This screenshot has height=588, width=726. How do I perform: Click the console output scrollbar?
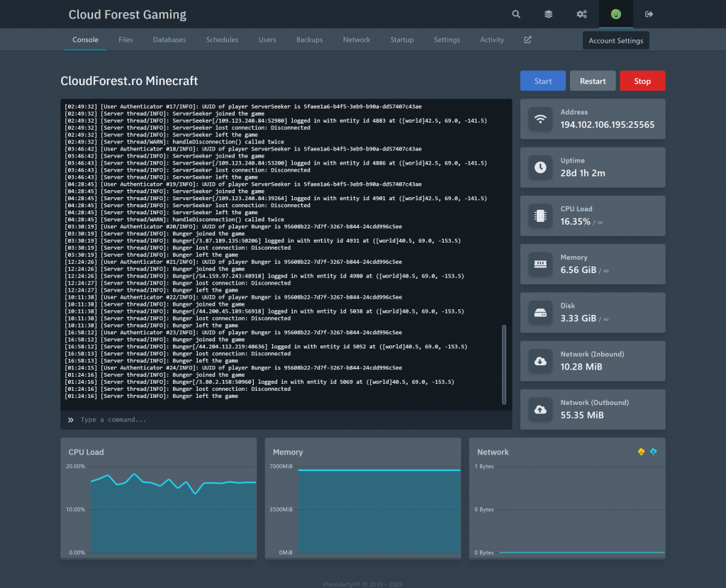pyautogui.click(x=504, y=365)
